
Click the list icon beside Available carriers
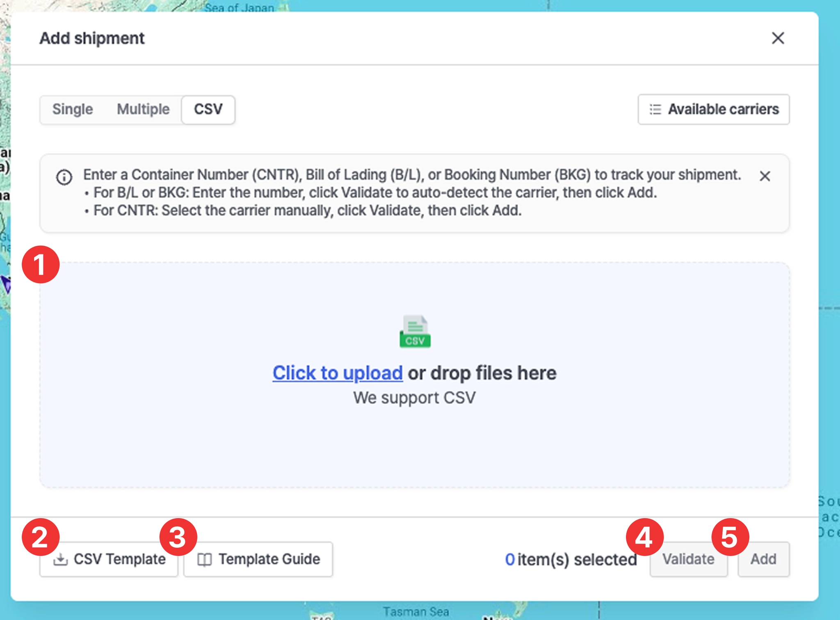pos(655,110)
